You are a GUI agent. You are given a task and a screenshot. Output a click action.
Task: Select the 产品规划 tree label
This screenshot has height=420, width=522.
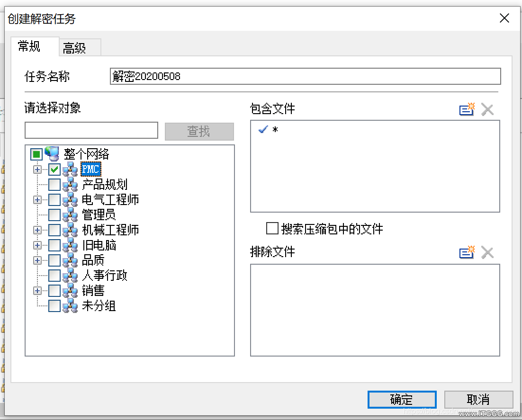(105, 184)
